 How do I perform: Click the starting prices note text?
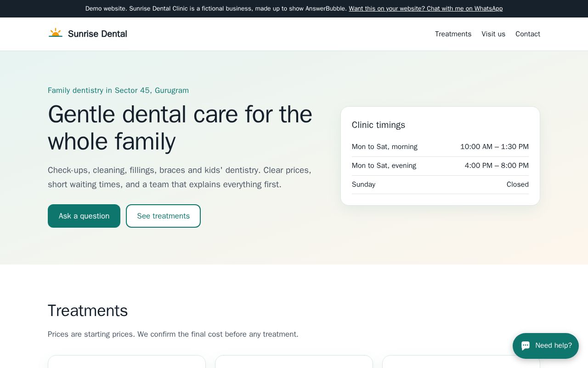[173, 334]
